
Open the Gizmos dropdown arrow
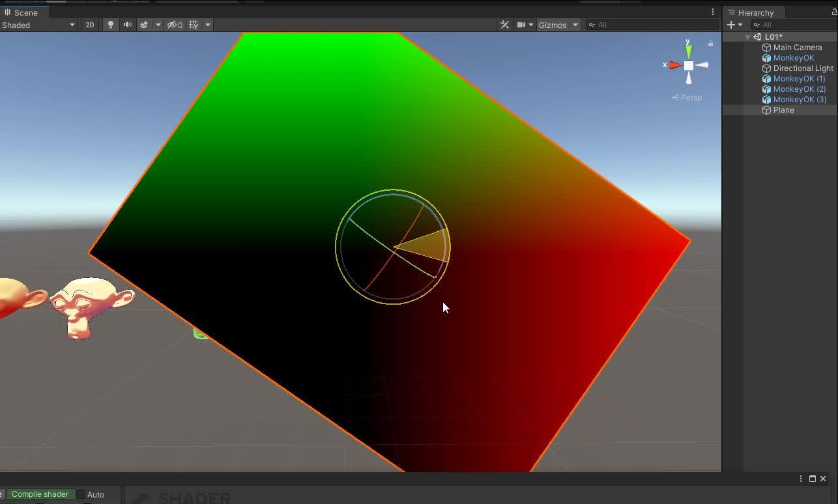(x=574, y=25)
